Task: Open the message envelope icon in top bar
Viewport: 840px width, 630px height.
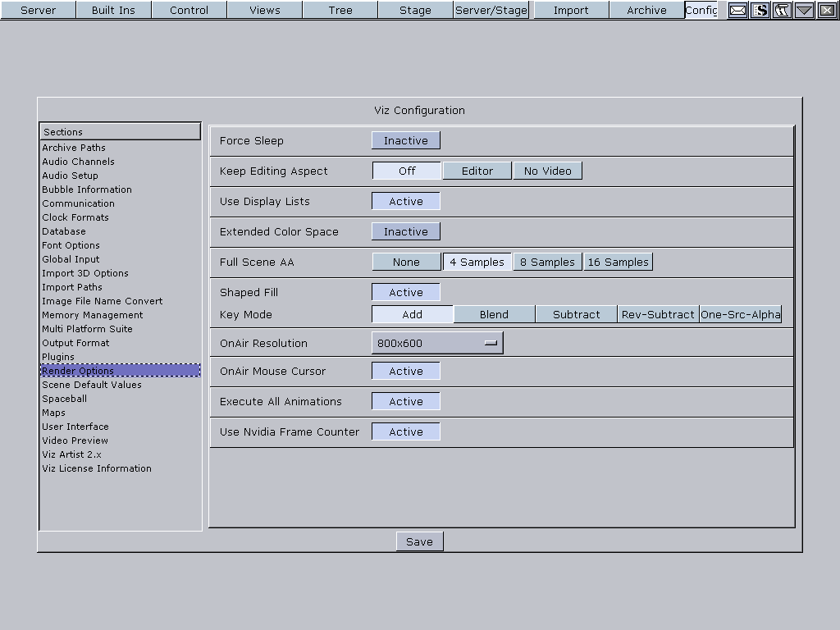Action: [737, 10]
